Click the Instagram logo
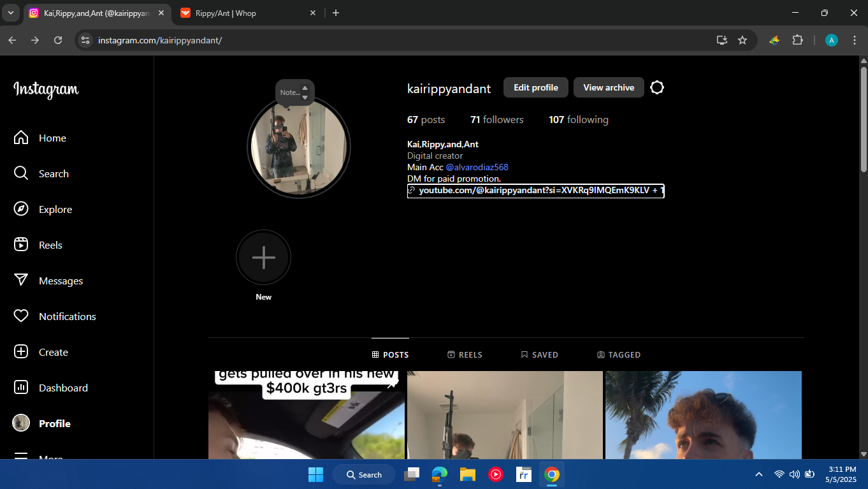The height and width of the screenshot is (489, 868). click(x=47, y=90)
